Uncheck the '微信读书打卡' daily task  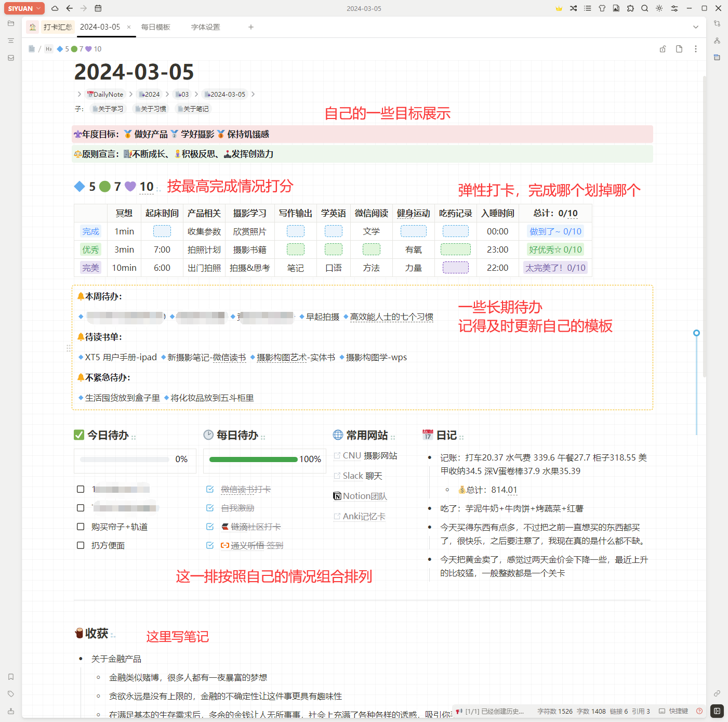pyautogui.click(x=210, y=489)
